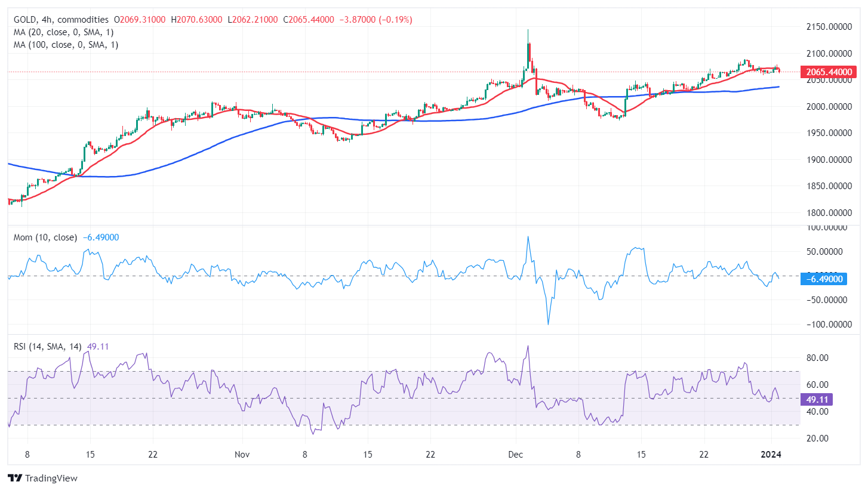The image size is (868, 491).
Task: Click the change value −3.87000 (−0.19%)
Action: (376, 20)
